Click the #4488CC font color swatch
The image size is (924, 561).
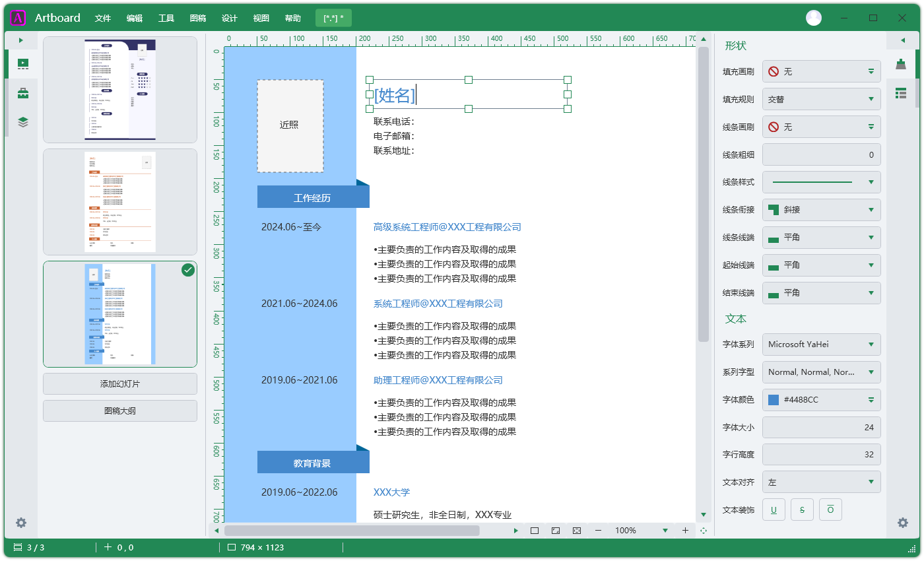(774, 400)
